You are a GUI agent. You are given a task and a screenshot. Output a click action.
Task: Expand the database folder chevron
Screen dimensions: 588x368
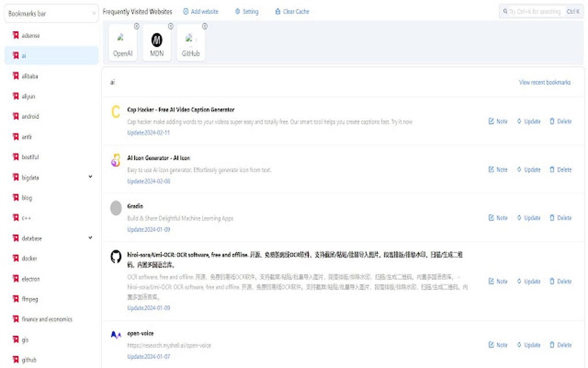click(x=91, y=238)
